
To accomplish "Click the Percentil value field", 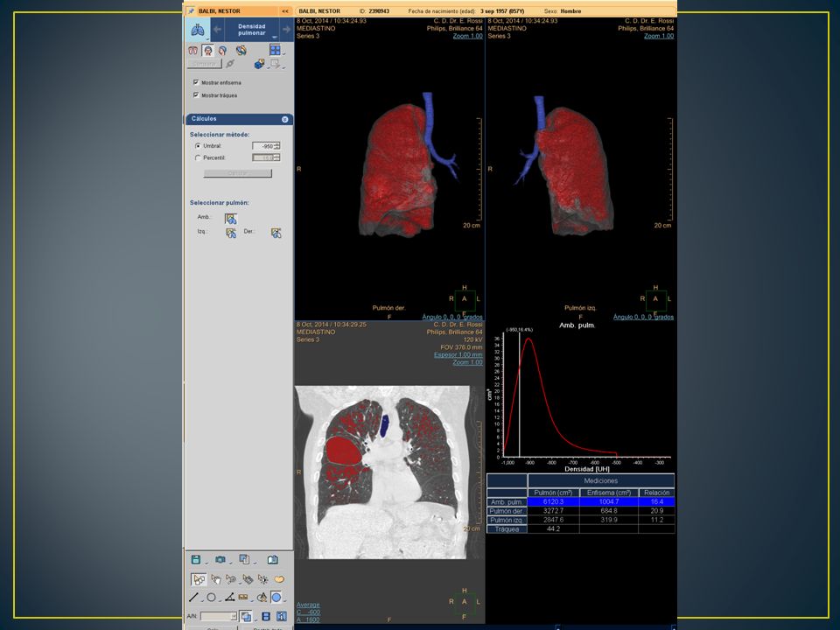I will pos(263,157).
